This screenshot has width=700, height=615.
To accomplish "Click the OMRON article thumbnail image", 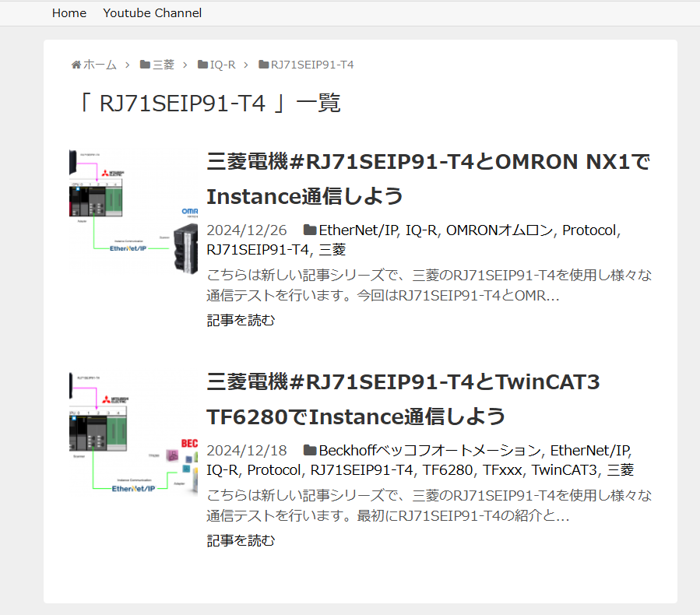I will point(132,206).
